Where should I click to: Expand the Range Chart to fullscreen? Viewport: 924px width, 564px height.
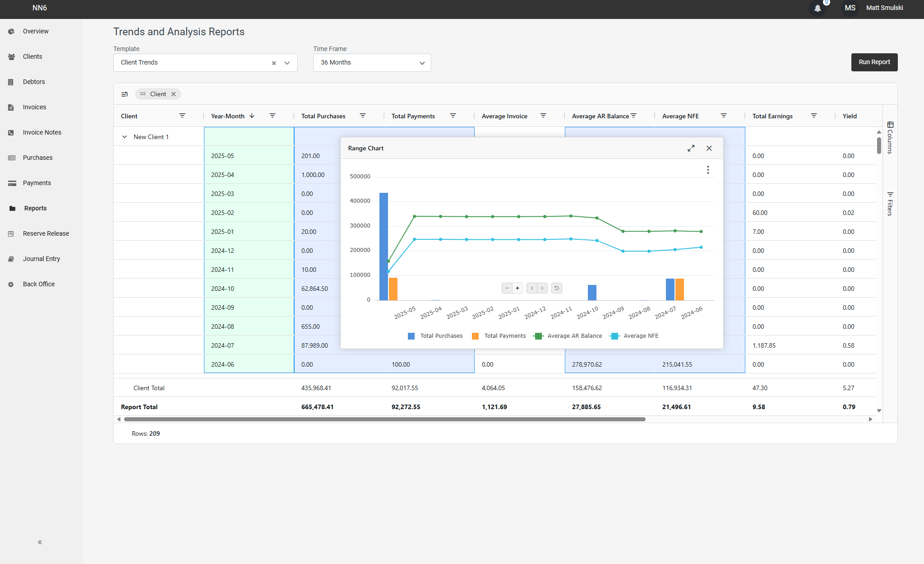(x=691, y=148)
